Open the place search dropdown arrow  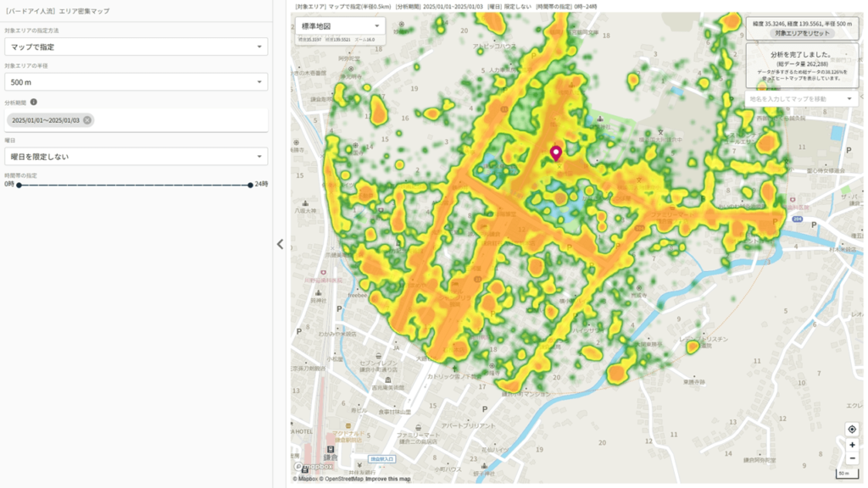(849, 99)
